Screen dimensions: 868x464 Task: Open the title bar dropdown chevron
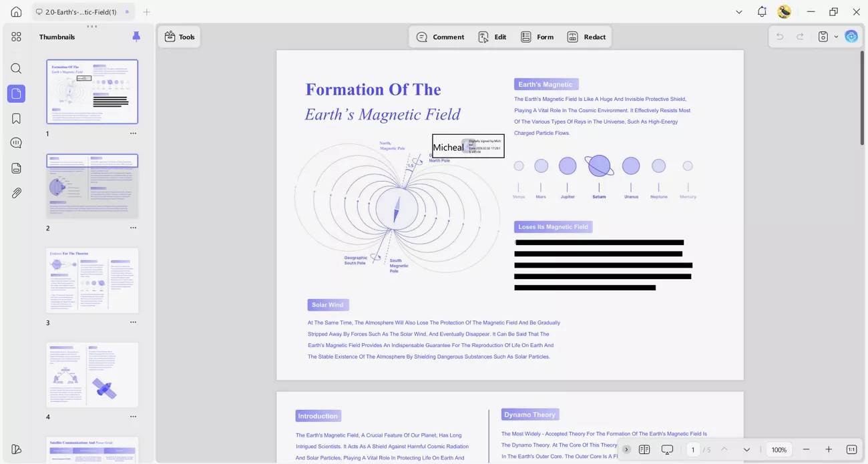click(739, 11)
